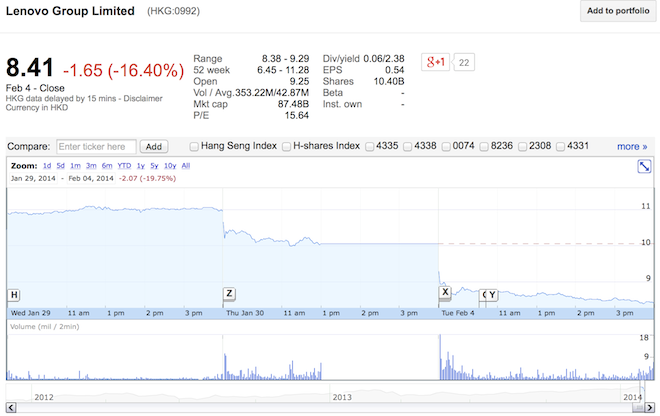The height and width of the screenshot is (416, 660).
Task: Toggle the 4331 comparison checkbox
Action: (x=560, y=147)
